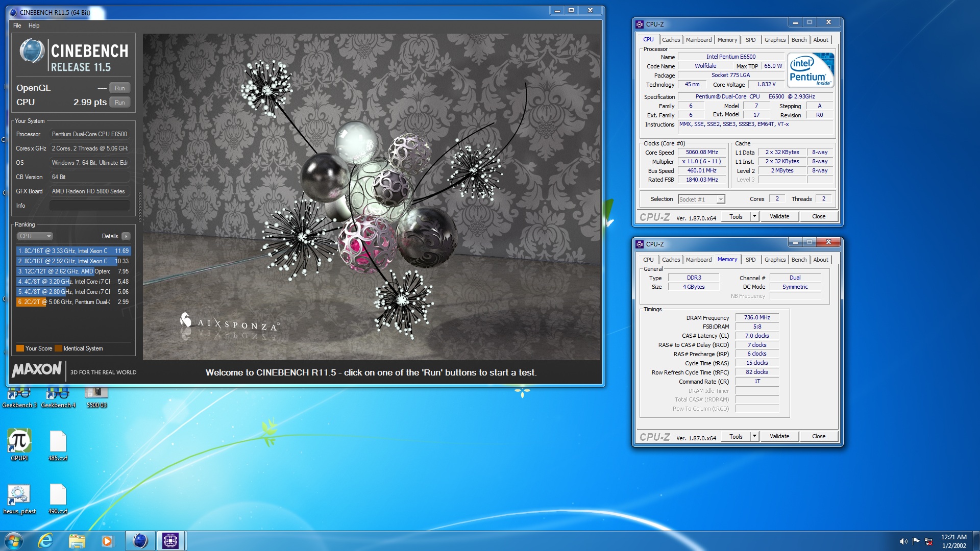The image size is (980, 551).
Task: Switch to Cinebench via its taskbar icon
Action: click(x=140, y=541)
